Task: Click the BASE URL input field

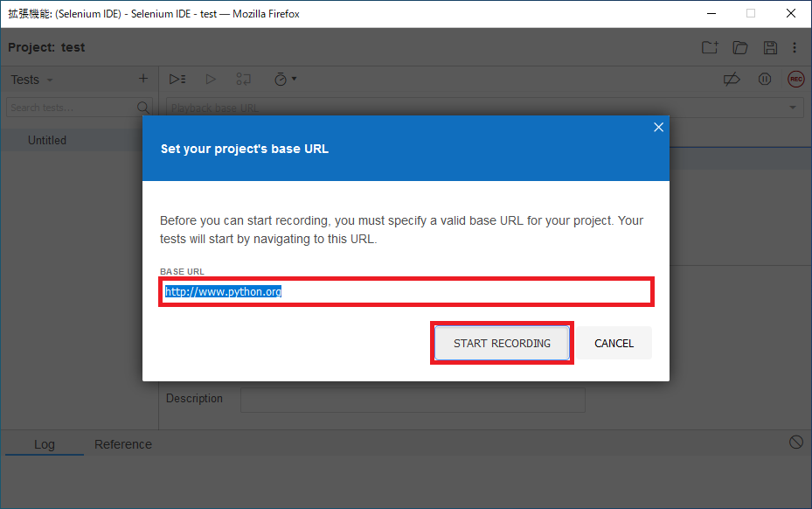Action: (x=406, y=292)
